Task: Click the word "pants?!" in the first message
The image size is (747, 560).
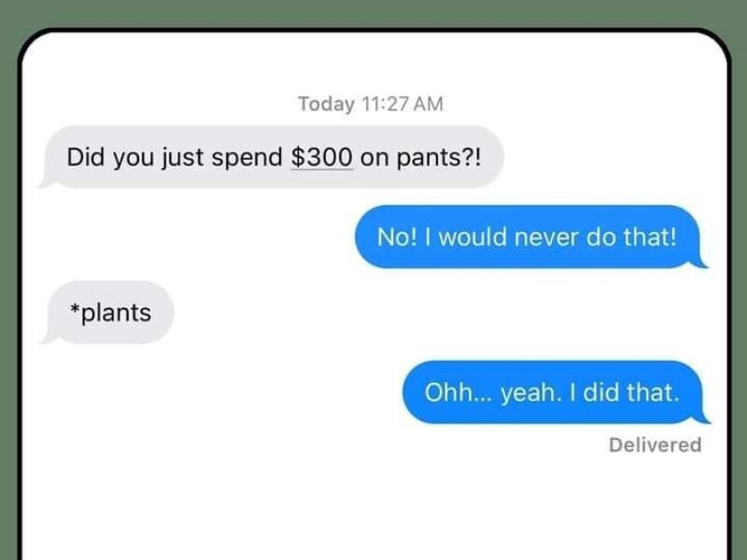Action: coord(439,158)
